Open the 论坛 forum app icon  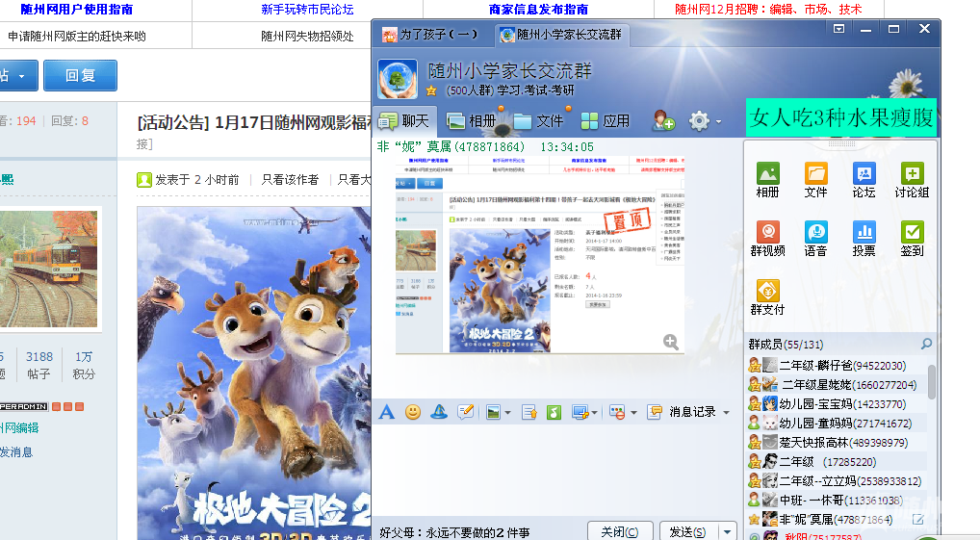[864, 180]
